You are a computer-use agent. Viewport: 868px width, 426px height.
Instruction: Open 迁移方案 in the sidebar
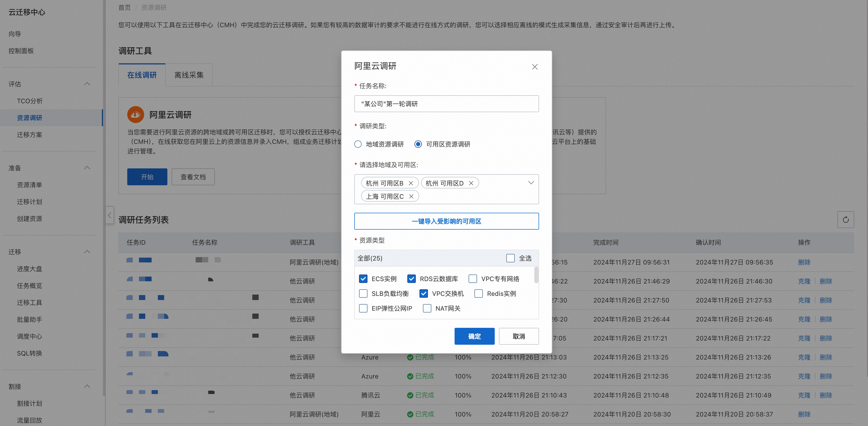tap(30, 135)
